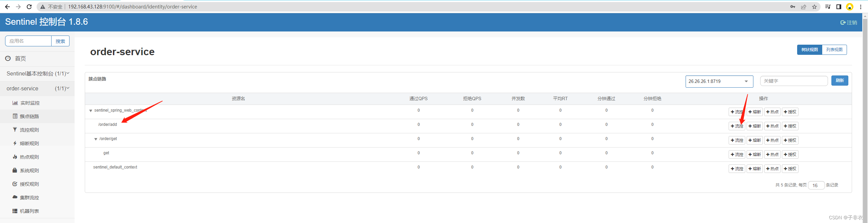Screen dimensions: 868x223
Task: Add 授权 rule for /order/add
Action: [790, 126]
